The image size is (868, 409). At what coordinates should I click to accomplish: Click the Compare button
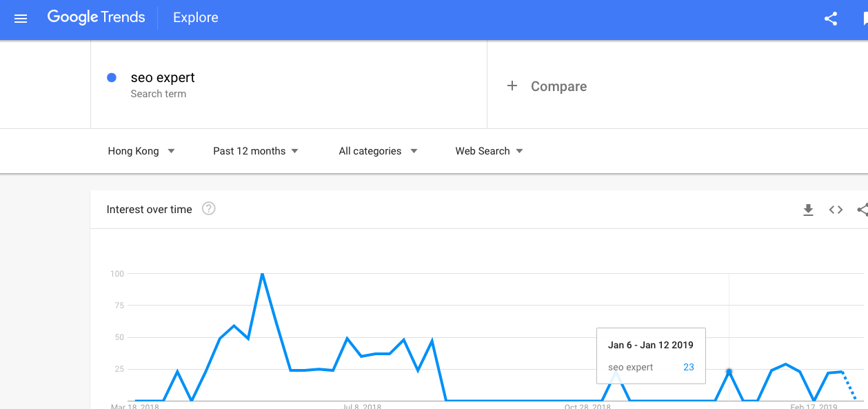[547, 86]
